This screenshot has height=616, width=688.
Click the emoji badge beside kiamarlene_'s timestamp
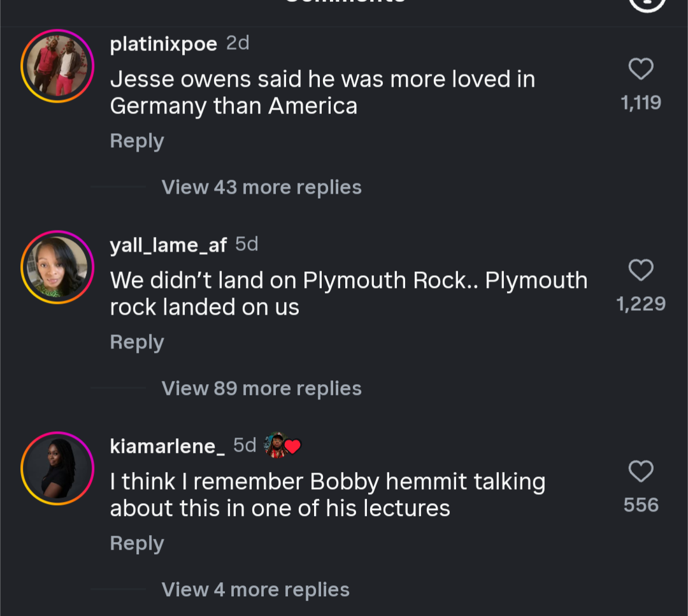click(x=283, y=445)
